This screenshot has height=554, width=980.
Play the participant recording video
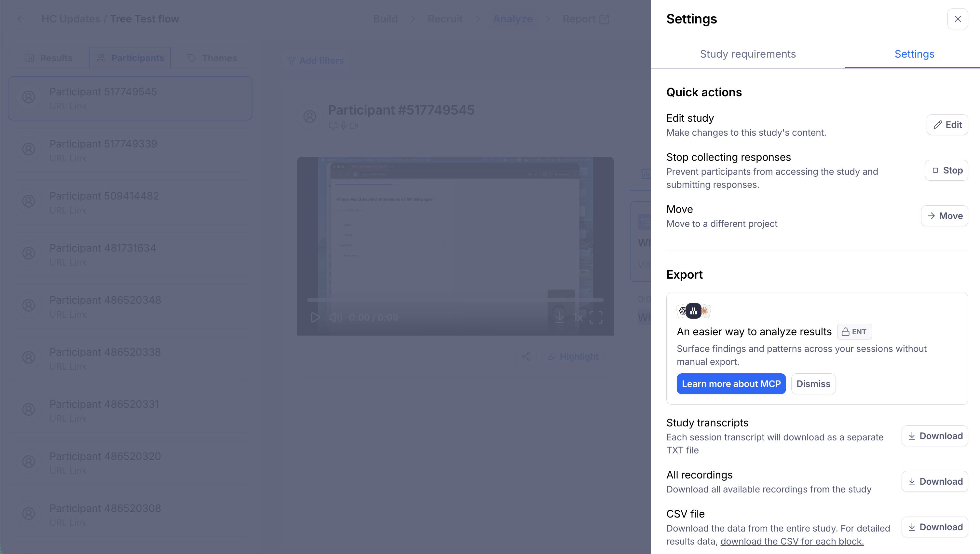point(315,317)
